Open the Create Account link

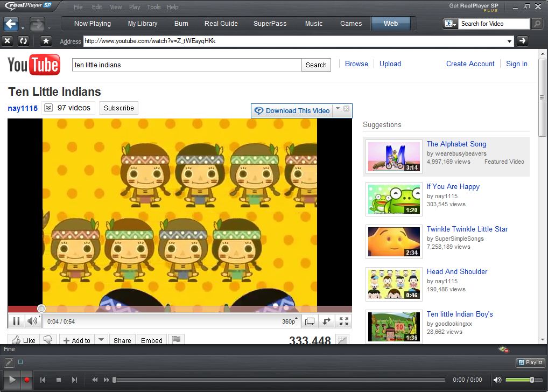470,64
